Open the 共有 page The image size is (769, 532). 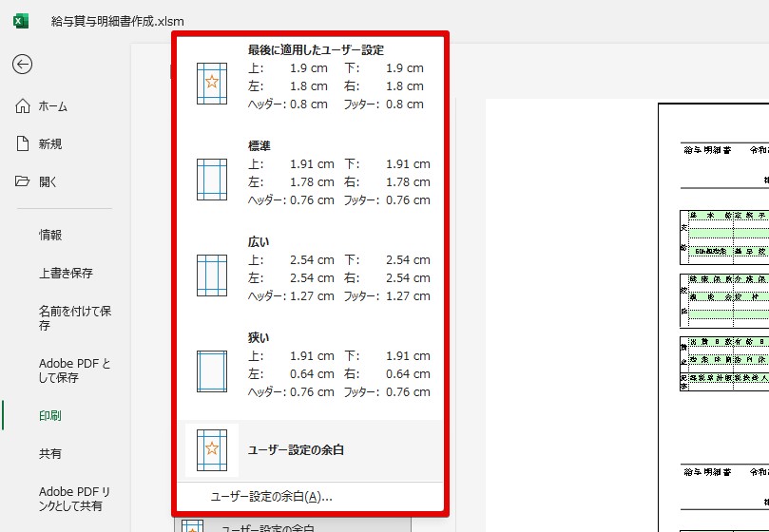coord(50,454)
